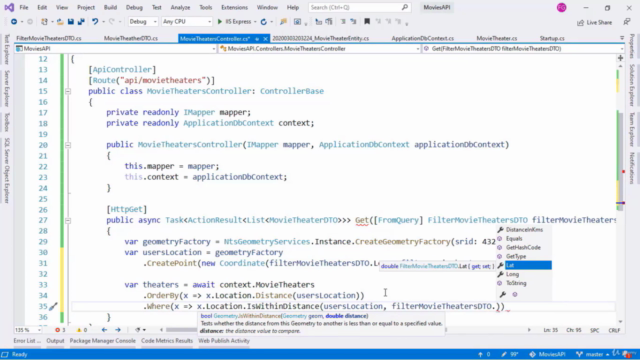Click the screwdriver quick actions icon on line 35
Screen dimensions: 640x360
click(53, 306)
